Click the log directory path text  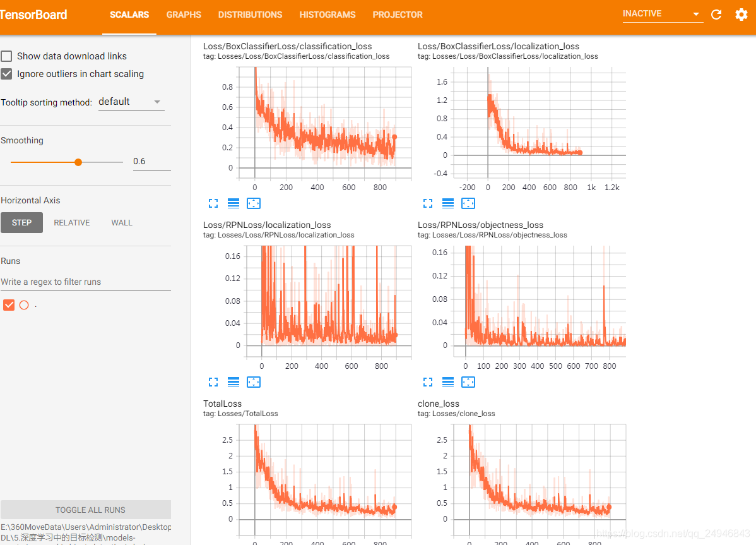(86, 532)
